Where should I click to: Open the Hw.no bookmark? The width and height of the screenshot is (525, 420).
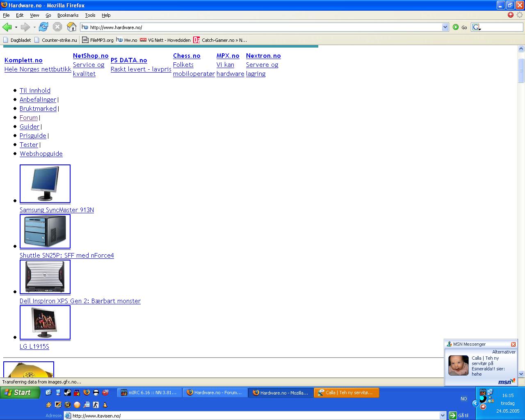(x=127, y=40)
